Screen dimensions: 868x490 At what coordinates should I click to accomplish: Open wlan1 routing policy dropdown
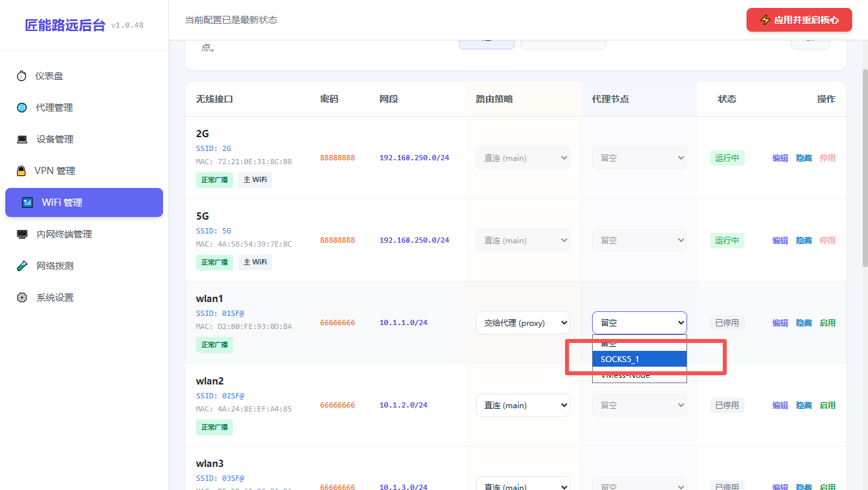pyautogui.click(x=523, y=322)
